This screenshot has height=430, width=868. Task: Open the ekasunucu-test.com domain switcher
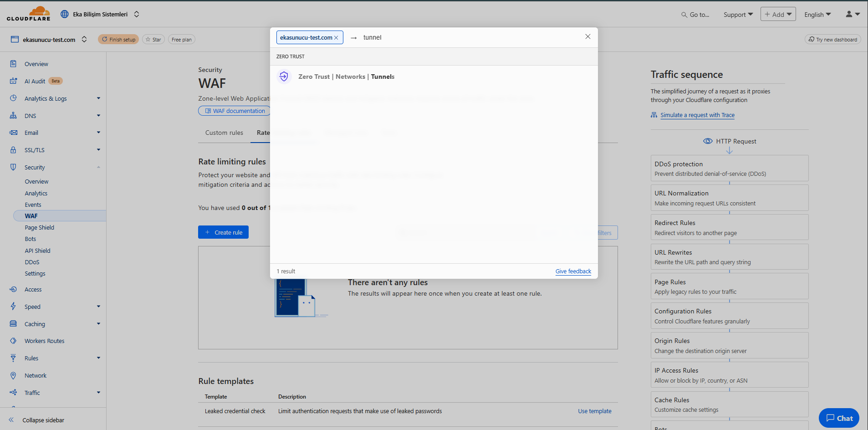point(84,39)
